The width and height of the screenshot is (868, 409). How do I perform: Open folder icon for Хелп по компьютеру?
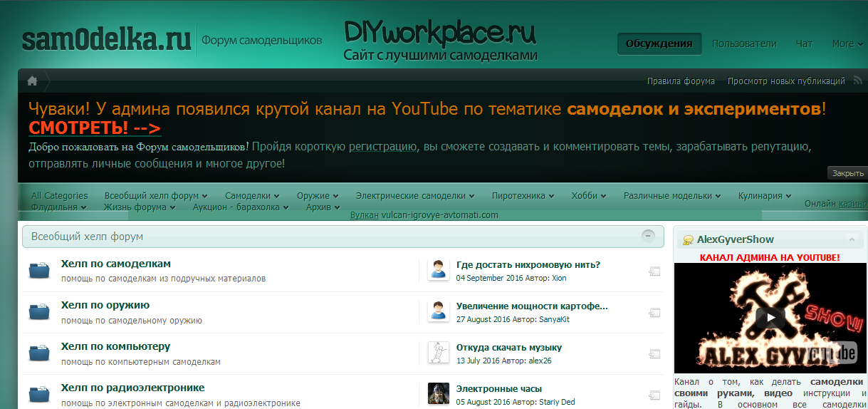(39, 353)
